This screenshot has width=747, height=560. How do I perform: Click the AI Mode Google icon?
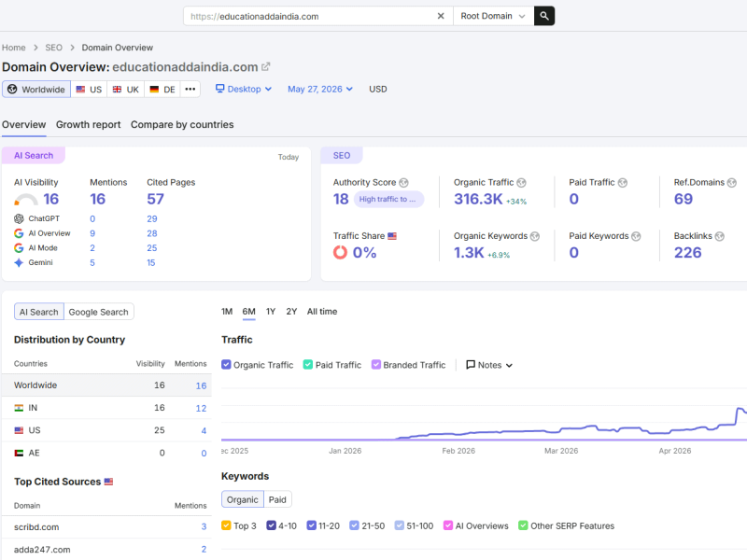pos(19,248)
